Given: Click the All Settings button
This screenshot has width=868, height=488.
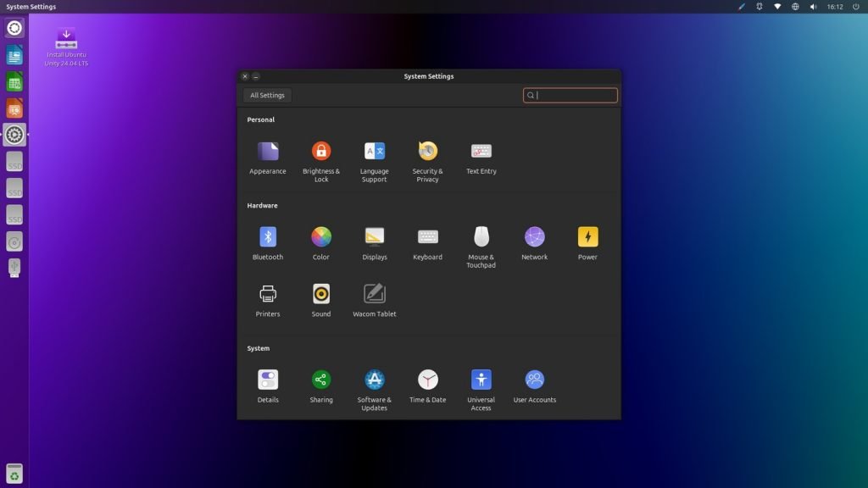Looking at the screenshot, I should click(266, 95).
